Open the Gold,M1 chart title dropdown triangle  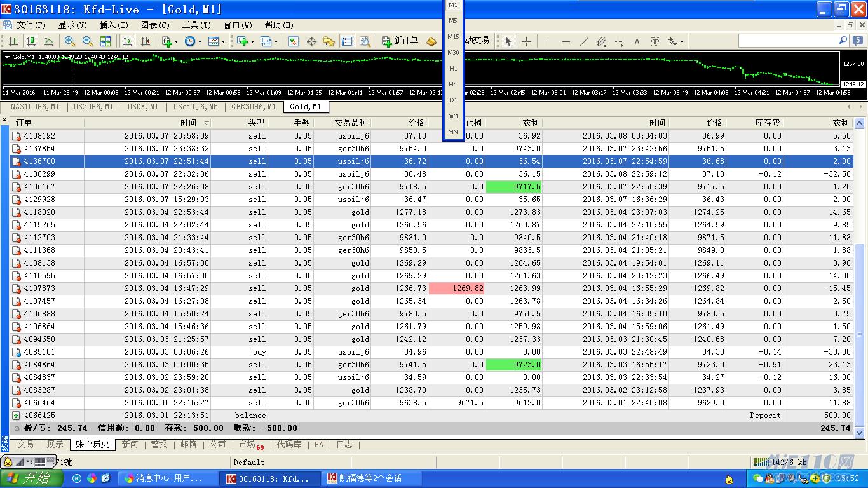point(7,57)
